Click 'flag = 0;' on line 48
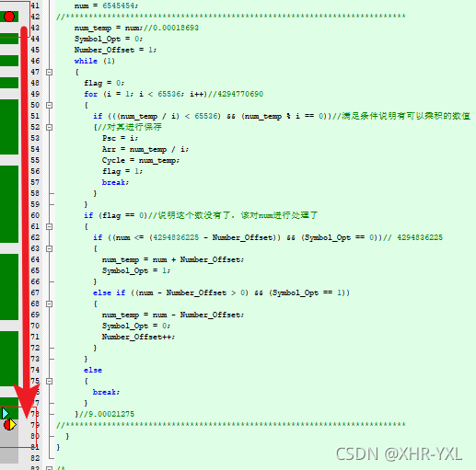 [104, 83]
